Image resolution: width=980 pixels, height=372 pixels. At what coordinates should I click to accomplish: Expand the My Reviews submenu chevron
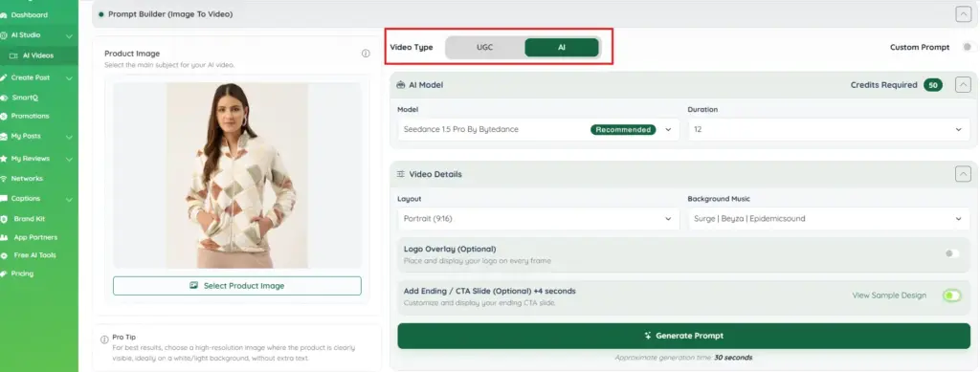(69, 159)
